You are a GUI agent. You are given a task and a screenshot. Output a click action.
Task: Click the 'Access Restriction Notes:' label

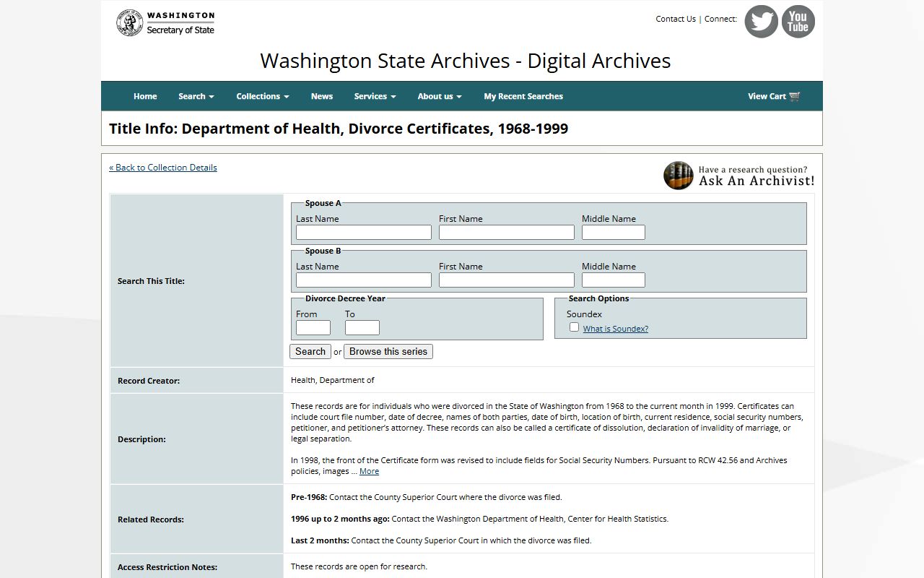tap(167, 567)
